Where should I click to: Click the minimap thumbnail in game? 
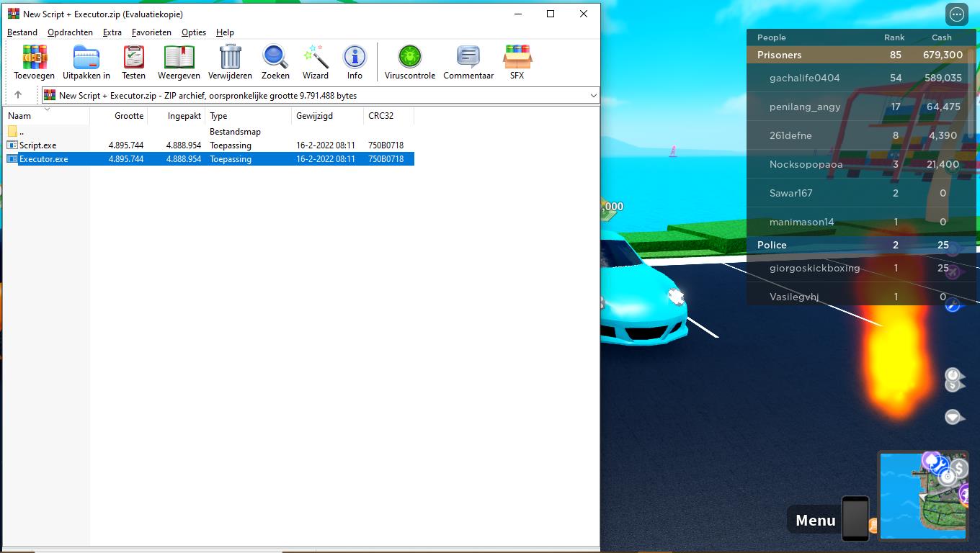[923, 495]
